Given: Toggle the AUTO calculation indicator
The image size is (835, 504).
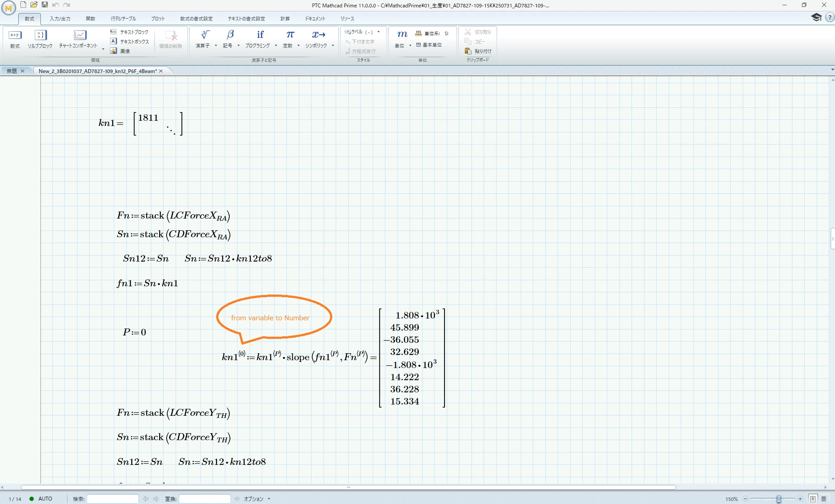Looking at the screenshot, I should pos(41,499).
